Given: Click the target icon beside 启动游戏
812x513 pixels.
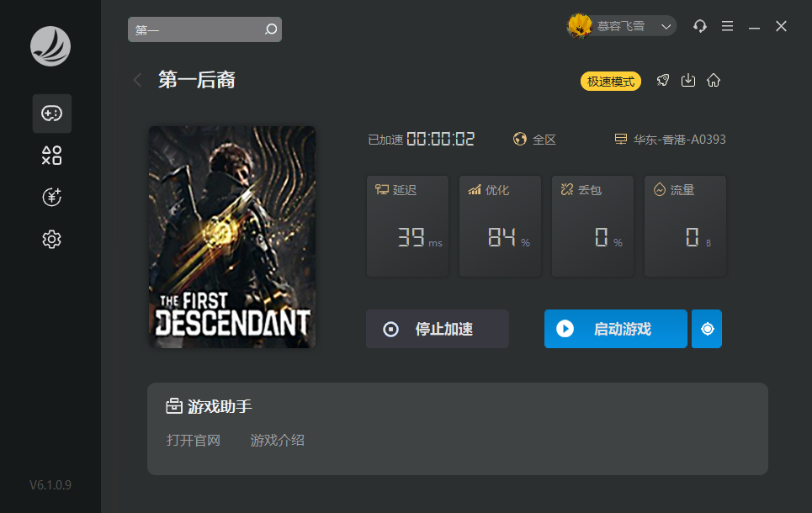Looking at the screenshot, I should point(707,329).
